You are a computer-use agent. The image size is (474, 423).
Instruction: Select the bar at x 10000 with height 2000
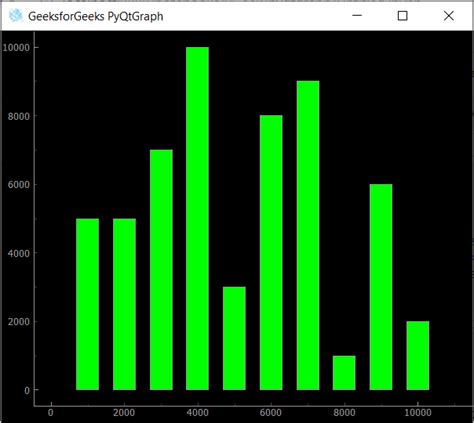(x=418, y=355)
